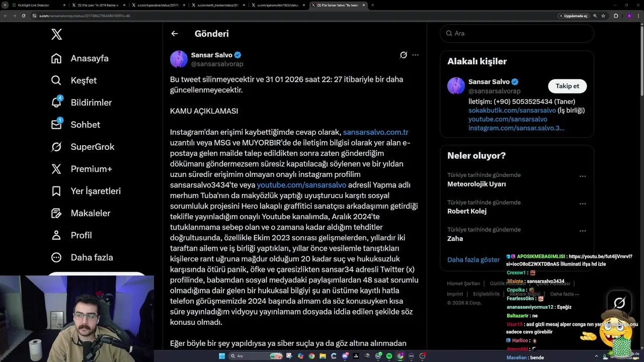The width and height of the screenshot is (644, 362).
Task: Open Sohbet messages
Action: click(x=75, y=125)
